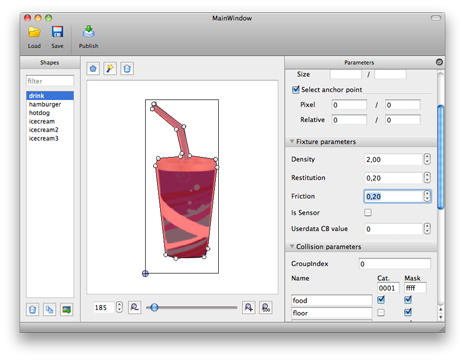
Task: Click the second Relative anchor input field
Action: click(403, 120)
